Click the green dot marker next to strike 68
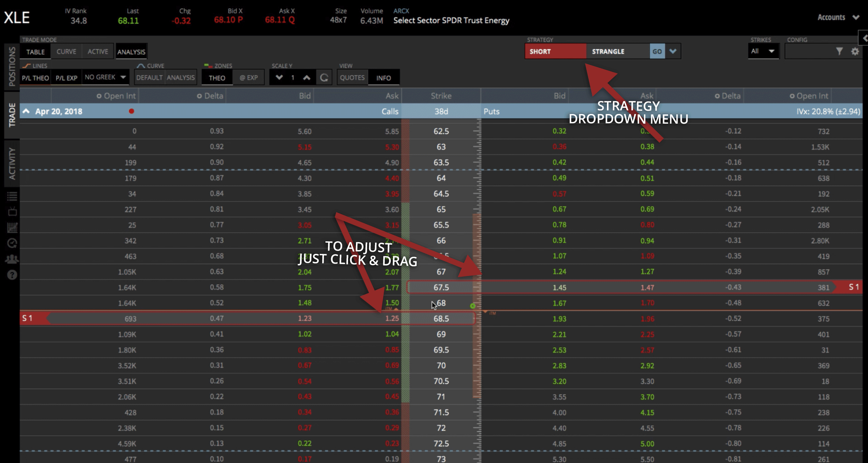Screen dimensions: 868x463 (x=473, y=306)
